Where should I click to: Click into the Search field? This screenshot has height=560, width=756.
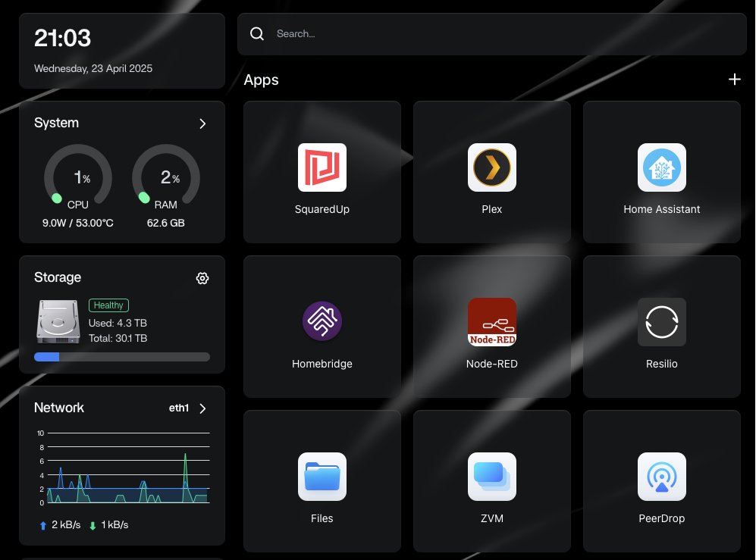492,34
